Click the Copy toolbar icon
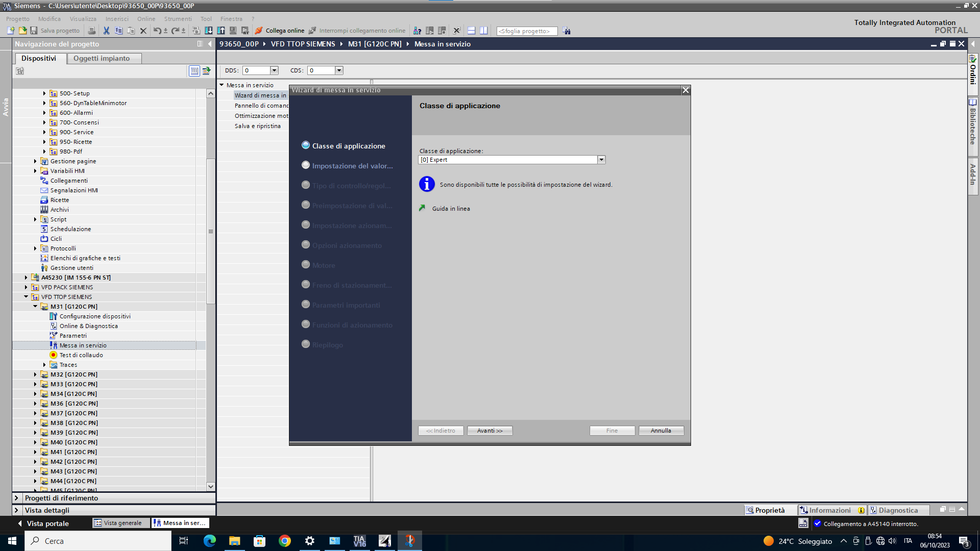 pyautogui.click(x=118, y=31)
